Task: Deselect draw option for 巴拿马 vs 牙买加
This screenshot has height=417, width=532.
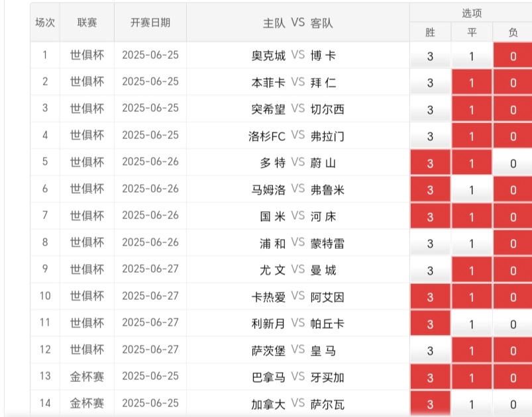Action: [472, 377]
